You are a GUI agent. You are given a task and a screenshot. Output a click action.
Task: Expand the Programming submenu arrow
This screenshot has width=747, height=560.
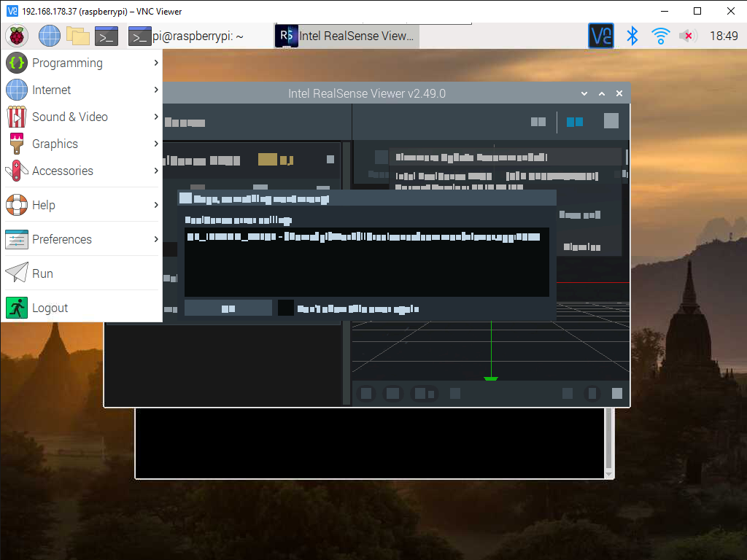coord(156,63)
